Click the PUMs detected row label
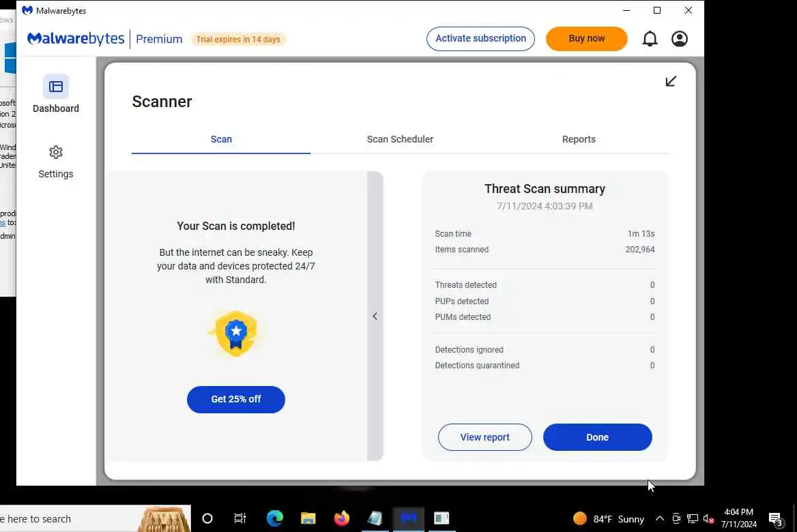 tap(463, 317)
